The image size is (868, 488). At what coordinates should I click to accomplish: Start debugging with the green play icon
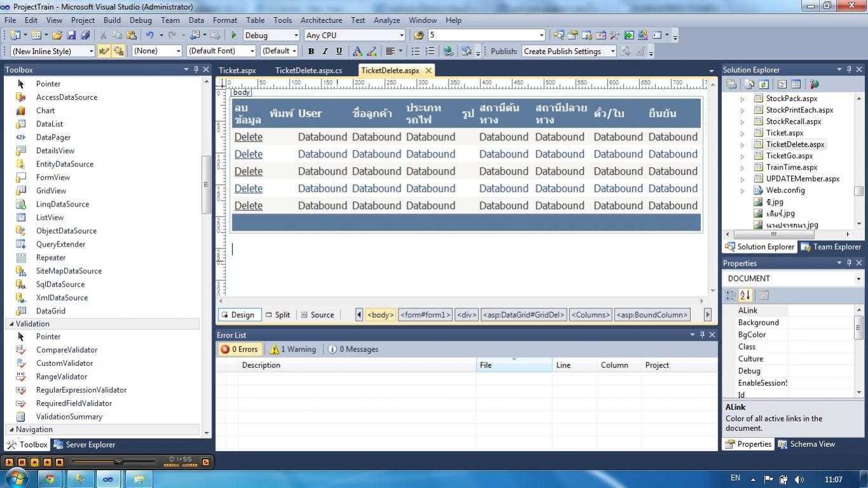(x=234, y=36)
